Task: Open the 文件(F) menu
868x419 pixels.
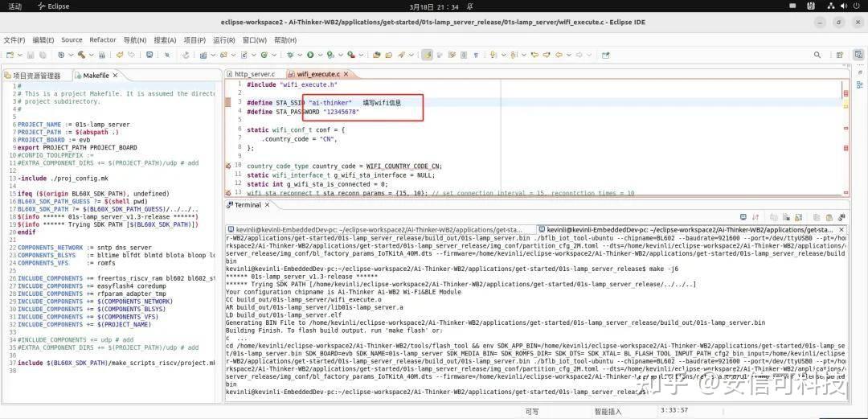Action: pyautogui.click(x=14, y=40)
